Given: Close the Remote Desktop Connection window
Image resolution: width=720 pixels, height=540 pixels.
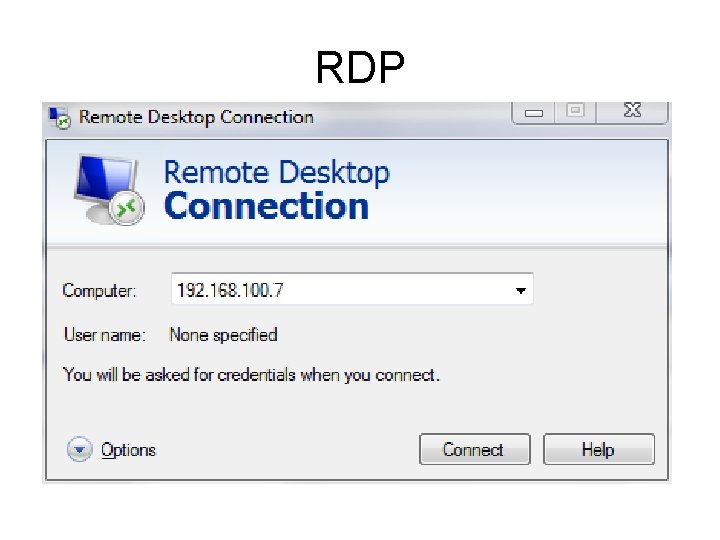Looking at the screenshot, I should [x=632, y=111].
